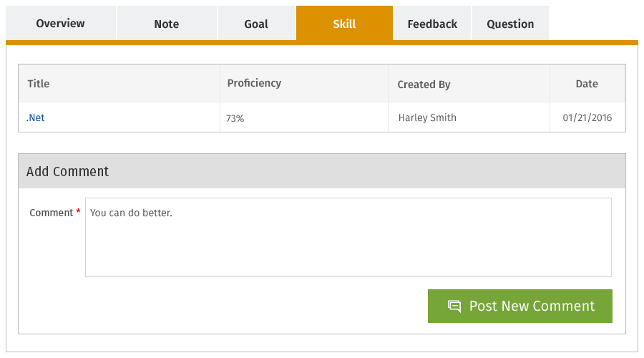Go to the Feedback tab
This screenshot has height=358, width=644.
432,24
